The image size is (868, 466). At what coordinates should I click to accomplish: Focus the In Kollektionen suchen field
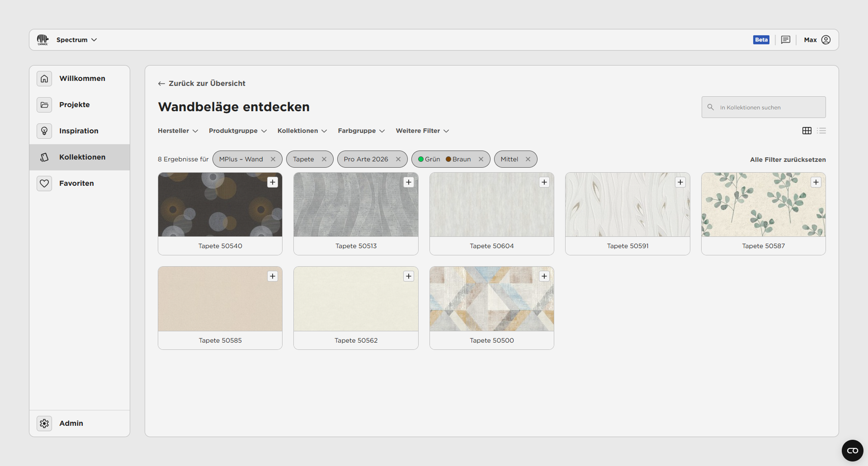[769, 107]
